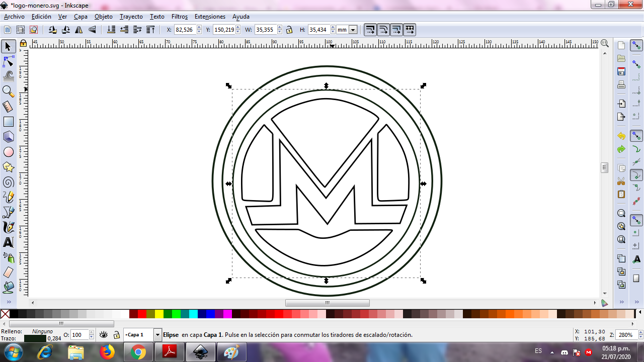The height and width of the screenshot is (362, 644).
Task: Open the Filtros menu
Action: (180, 17)
